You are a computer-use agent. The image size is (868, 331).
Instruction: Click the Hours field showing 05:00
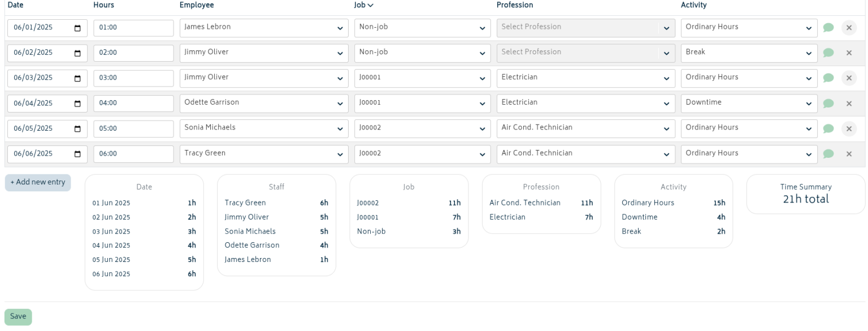pyautogui.click(x=133, y=128)
